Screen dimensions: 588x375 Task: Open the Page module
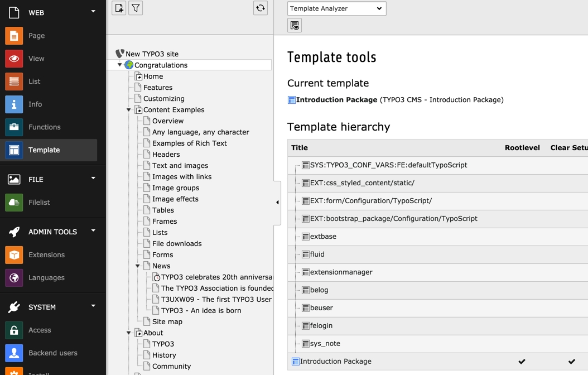(36, 36)
